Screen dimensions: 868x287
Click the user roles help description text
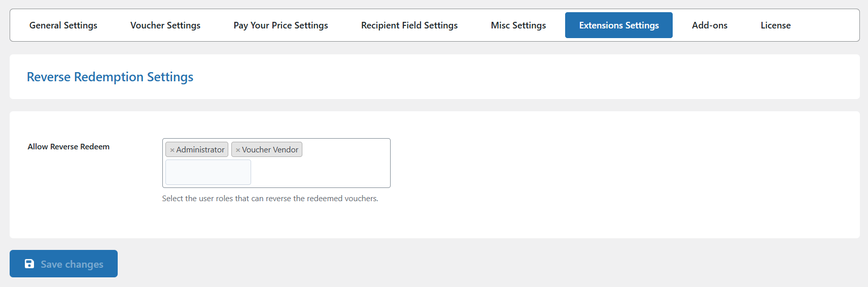[x=270, y=199]
